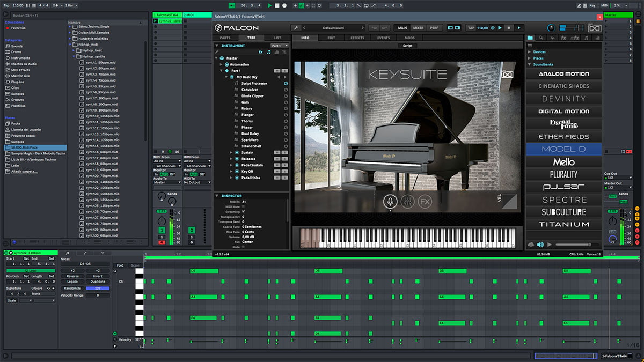Select the ANALOG MOTION soundbank
Screen dimensions: 644x362
tap(563, 73)
